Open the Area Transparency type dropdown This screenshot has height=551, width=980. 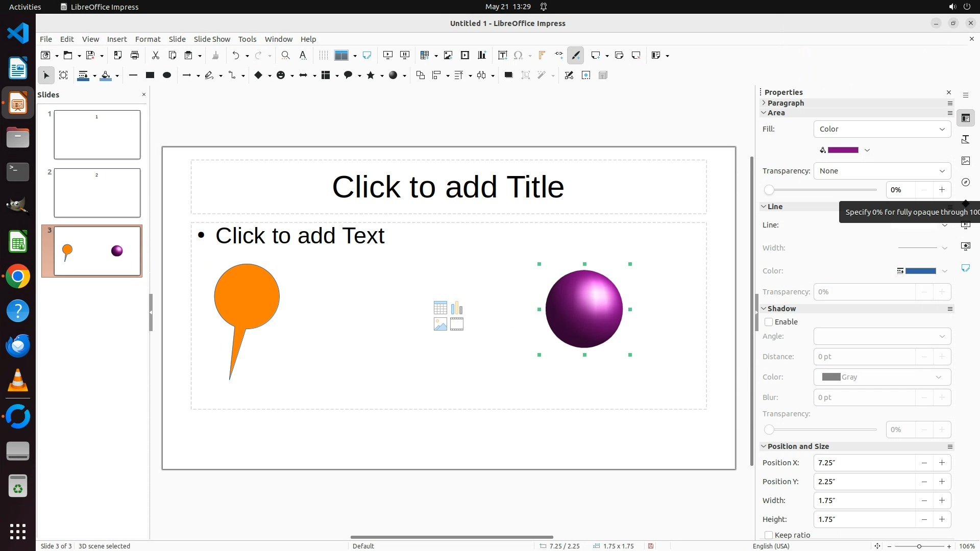pos(882,171)
